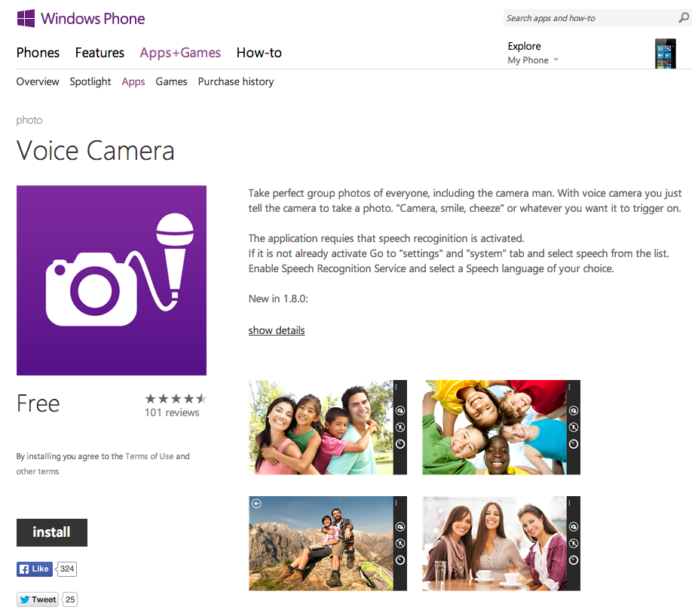Click the Twitter Tweet button
The image size is (698, 616).
point(38,599)
